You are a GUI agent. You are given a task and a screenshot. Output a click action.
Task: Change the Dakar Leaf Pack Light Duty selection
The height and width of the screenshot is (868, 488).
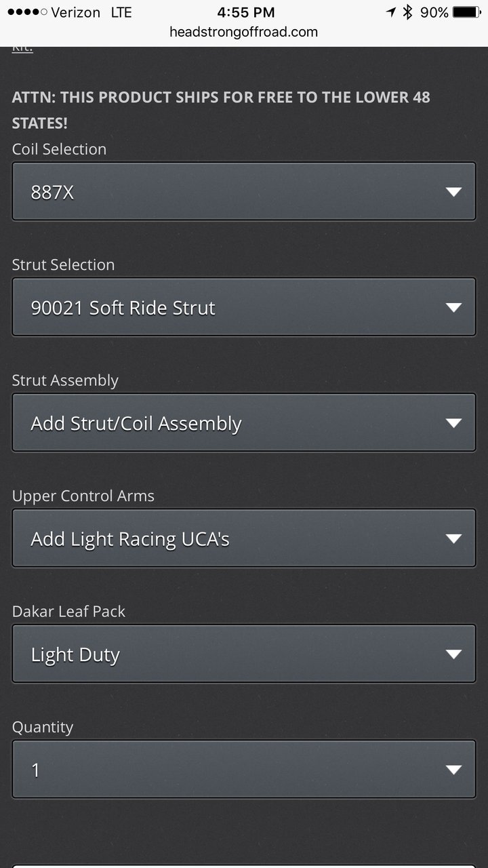pos(244,654)
